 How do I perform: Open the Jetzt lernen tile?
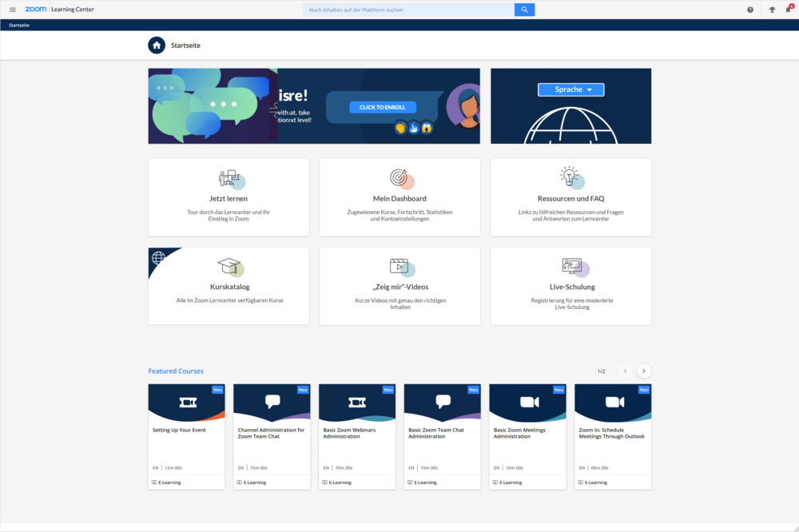pyautogui.click(x=229, y=197)
